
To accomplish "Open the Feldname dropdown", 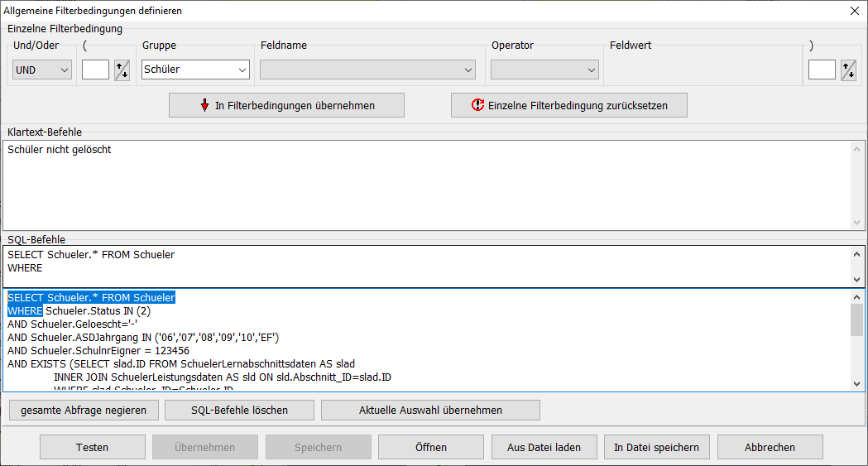I will (367, 70).
